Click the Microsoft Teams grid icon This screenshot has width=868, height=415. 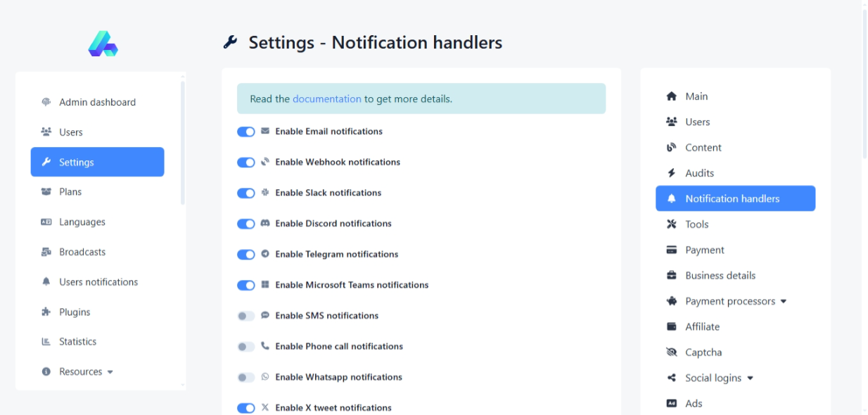click(265, 285)
